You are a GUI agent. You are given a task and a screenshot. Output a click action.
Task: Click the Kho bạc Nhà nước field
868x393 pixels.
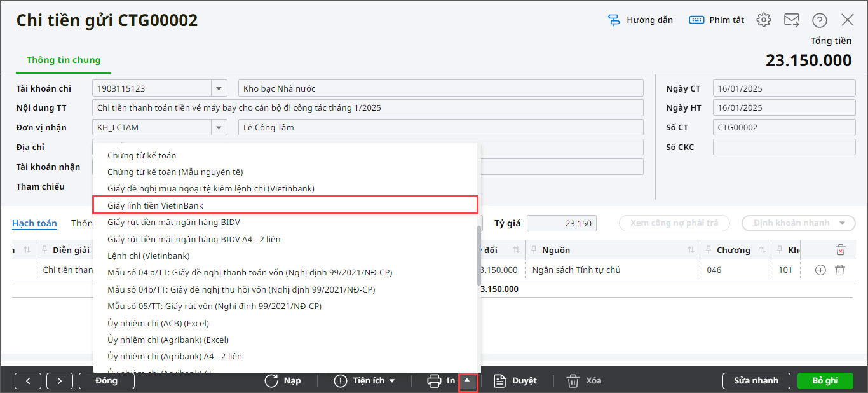click(441, 88)
